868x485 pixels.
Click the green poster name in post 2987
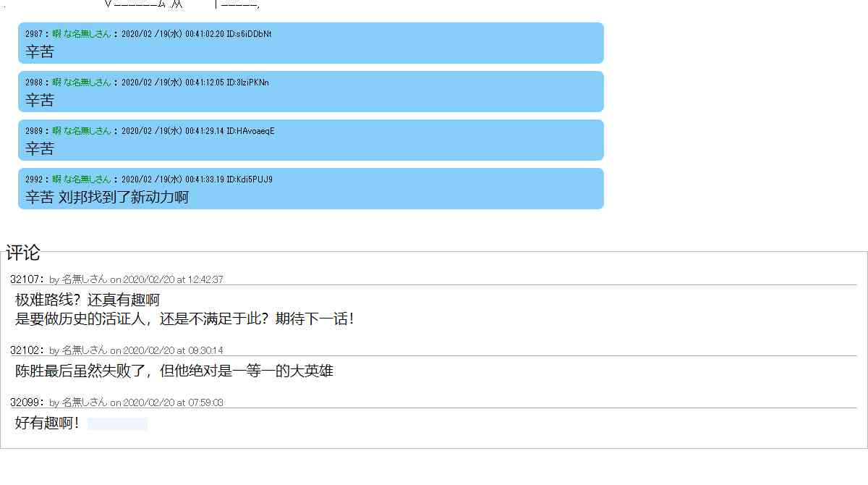point(82,34)
